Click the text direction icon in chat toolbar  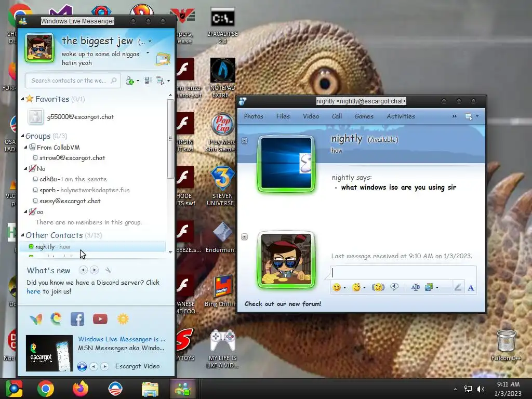click(x=415, y=287)
